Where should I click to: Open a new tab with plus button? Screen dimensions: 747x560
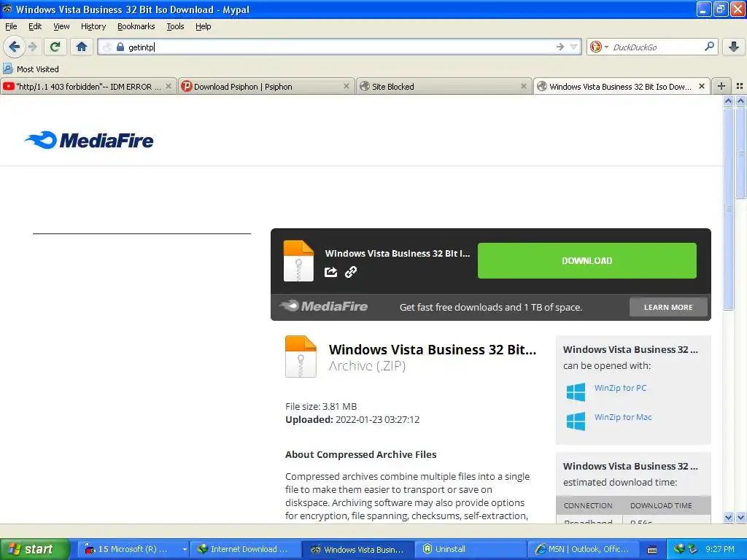(721, 86)
